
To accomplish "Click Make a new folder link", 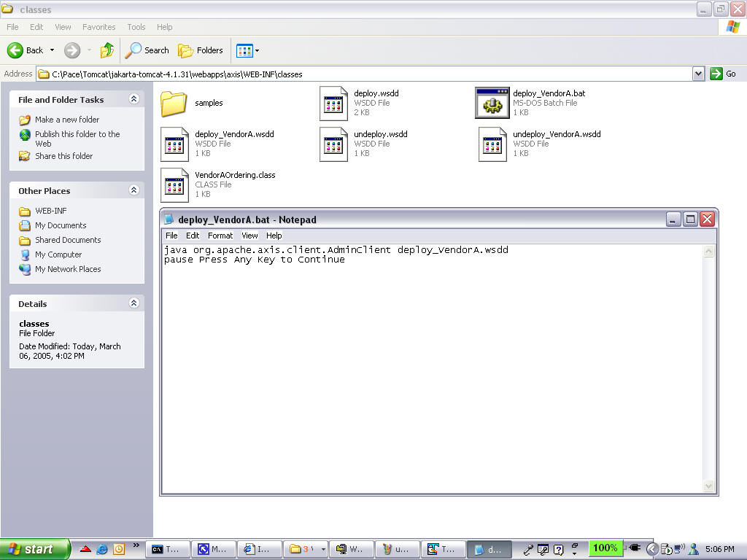I will tap(66, 120).
